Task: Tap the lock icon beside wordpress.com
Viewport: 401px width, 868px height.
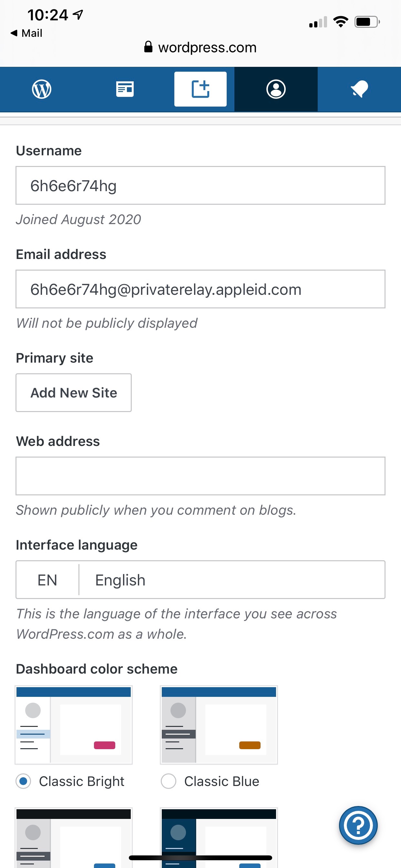Action: click(x=148, y=47)
